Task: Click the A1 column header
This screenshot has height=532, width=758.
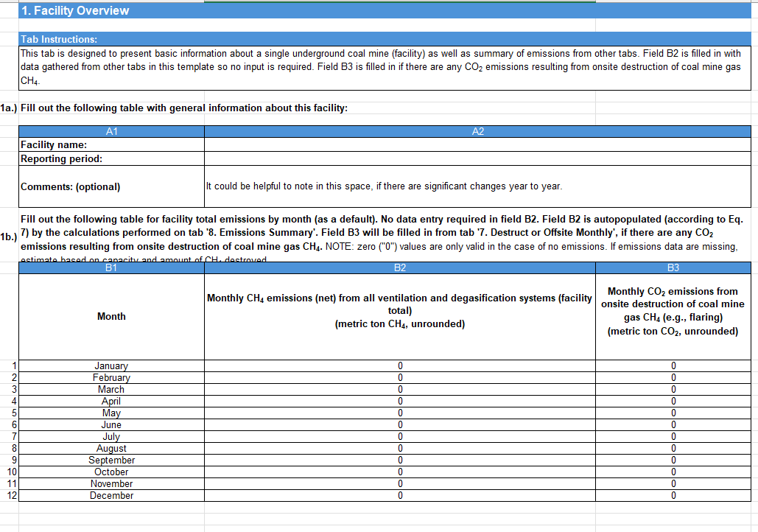Action: (x=111, y=131)
